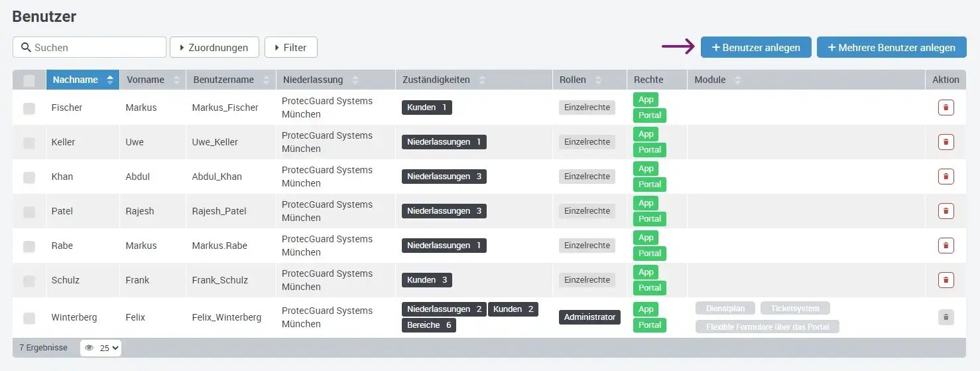Click the Benutzer anlegen button

tap(755, 48)
